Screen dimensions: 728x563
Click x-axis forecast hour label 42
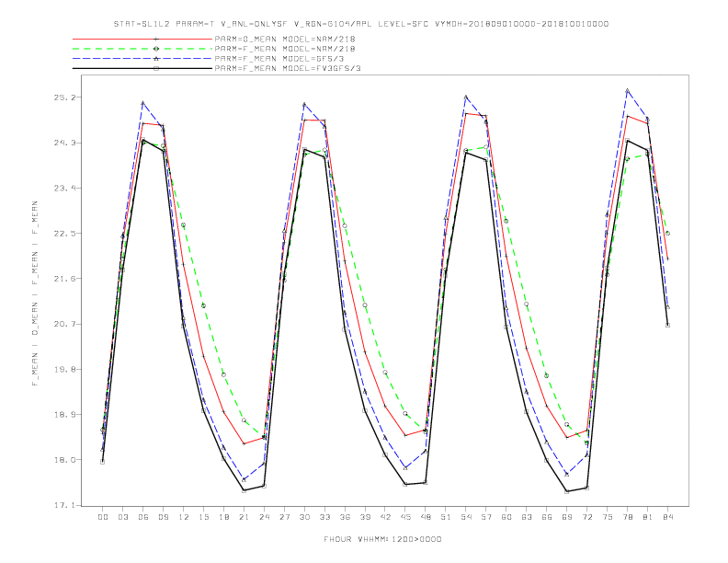click(385, 517)
